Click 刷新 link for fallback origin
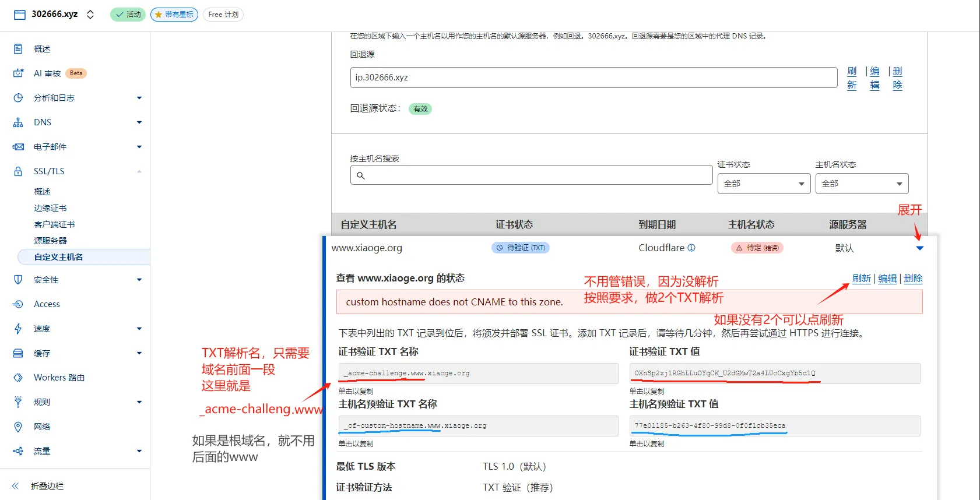The height and width of the screenshot is (500, 980). (x=852, y=78)
